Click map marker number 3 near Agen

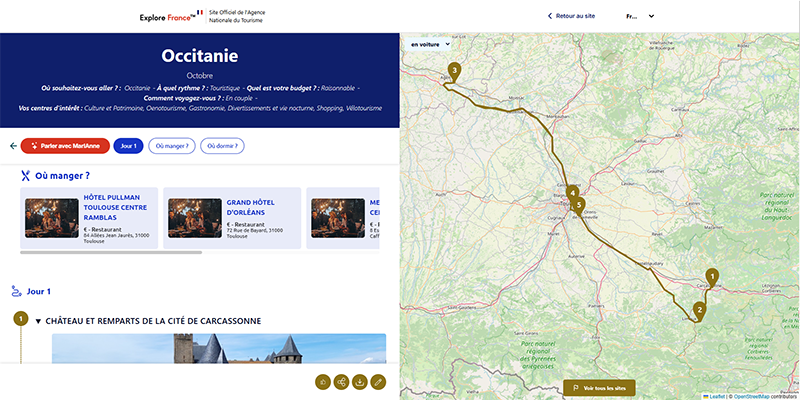[x=454, y=71]
